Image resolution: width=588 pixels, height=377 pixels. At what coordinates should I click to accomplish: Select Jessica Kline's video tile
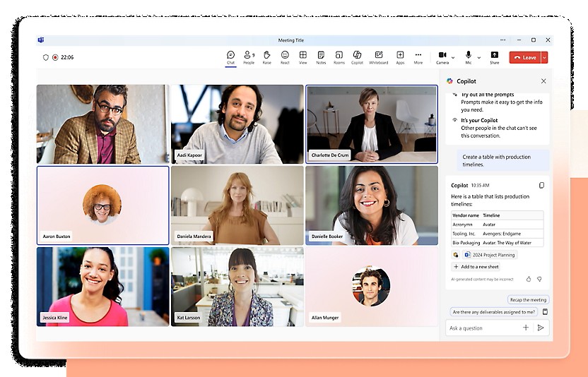(102, 287)
